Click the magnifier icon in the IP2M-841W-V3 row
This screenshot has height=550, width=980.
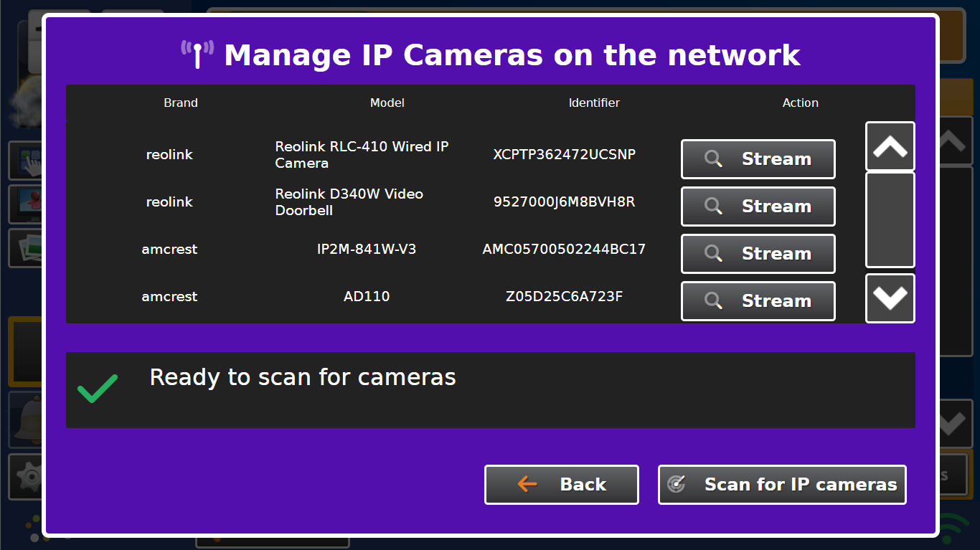[713, 254]
